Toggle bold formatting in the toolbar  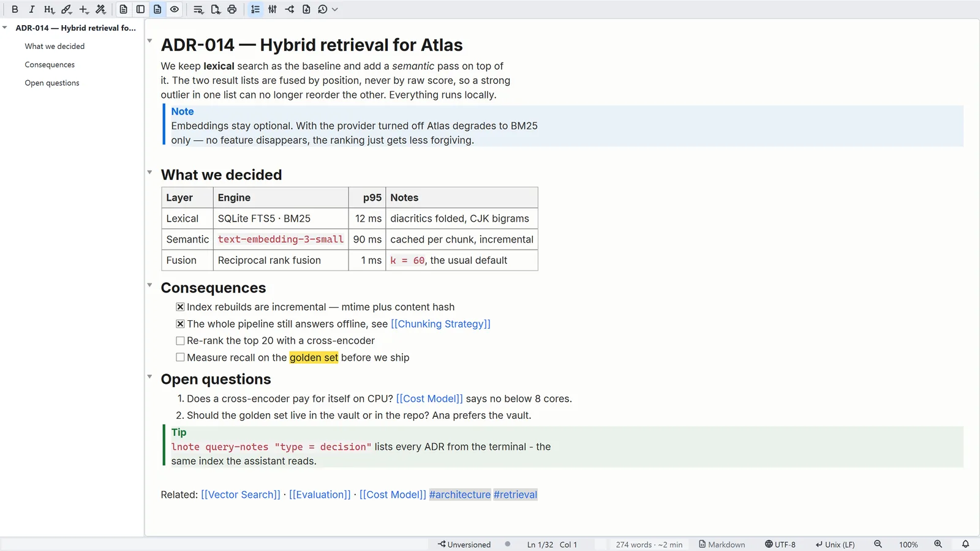(15, 9)
